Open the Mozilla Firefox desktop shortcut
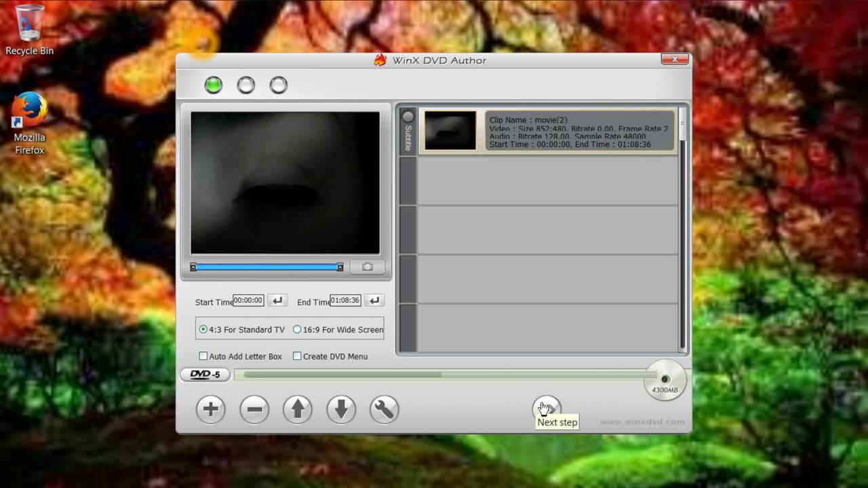Image resolution: width=868 pixels, height=488 pixels. pos(29,124)
